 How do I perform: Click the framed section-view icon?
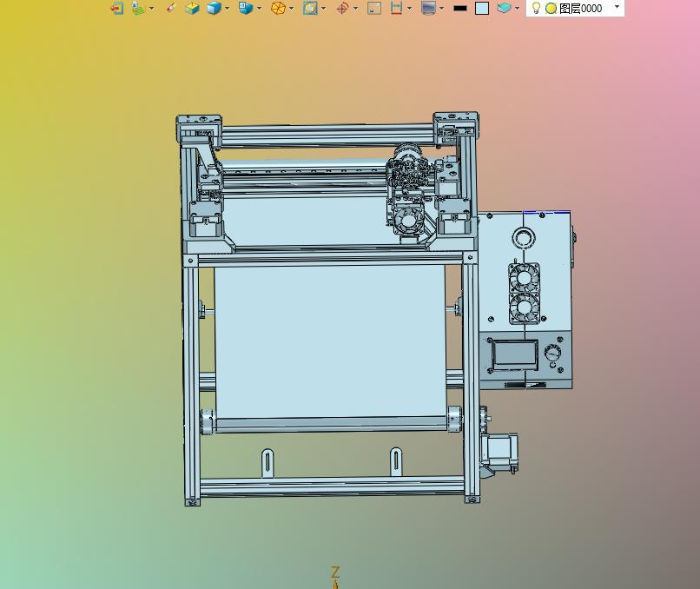pos(310,8)
